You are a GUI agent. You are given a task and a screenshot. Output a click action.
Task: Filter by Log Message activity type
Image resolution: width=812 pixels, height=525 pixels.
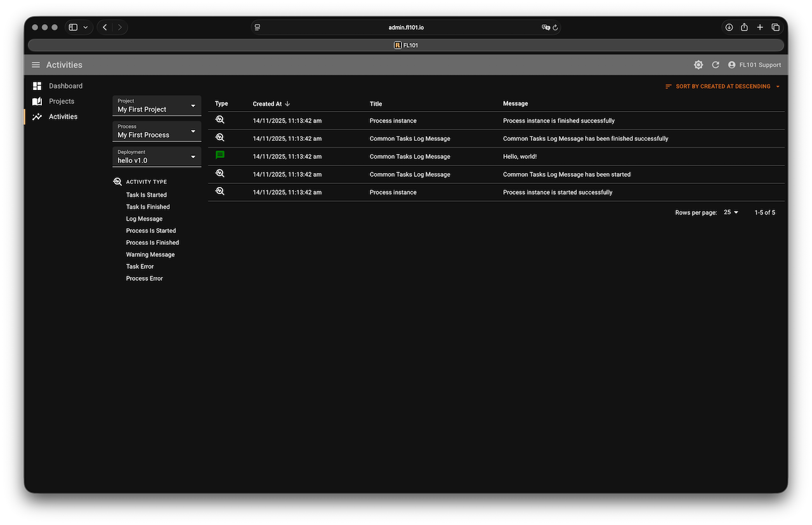coord(144,219)
